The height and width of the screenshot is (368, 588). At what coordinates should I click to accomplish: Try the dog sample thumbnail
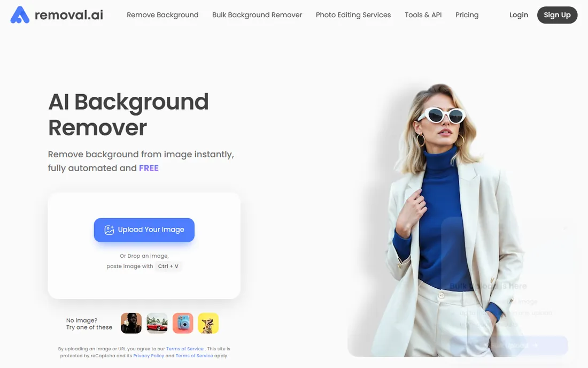pyautogui.click(x=208, y=323)
